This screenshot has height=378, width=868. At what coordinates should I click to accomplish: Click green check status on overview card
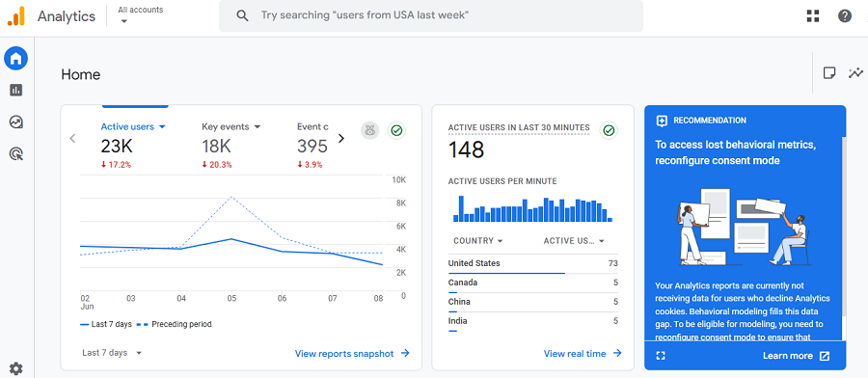[396, 130]
